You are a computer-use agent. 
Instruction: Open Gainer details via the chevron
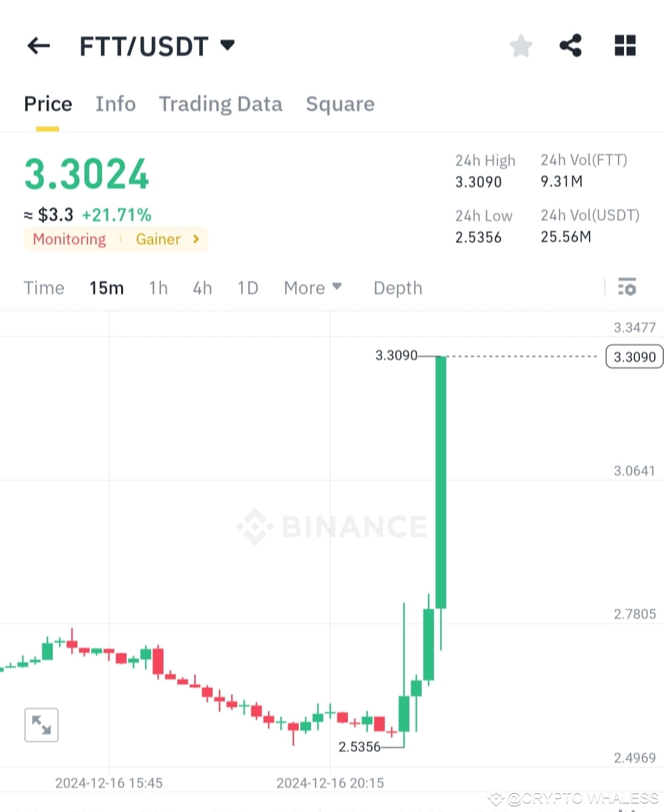click(195, 239)
